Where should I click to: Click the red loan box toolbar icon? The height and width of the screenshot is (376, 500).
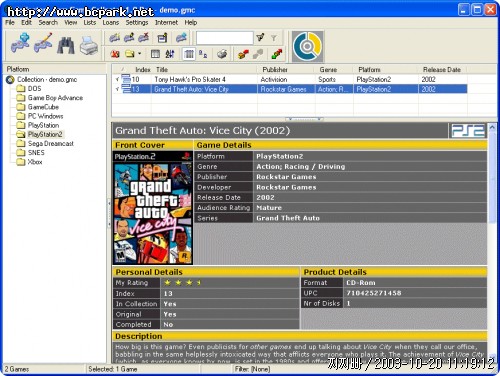click(x=243, y=54)
